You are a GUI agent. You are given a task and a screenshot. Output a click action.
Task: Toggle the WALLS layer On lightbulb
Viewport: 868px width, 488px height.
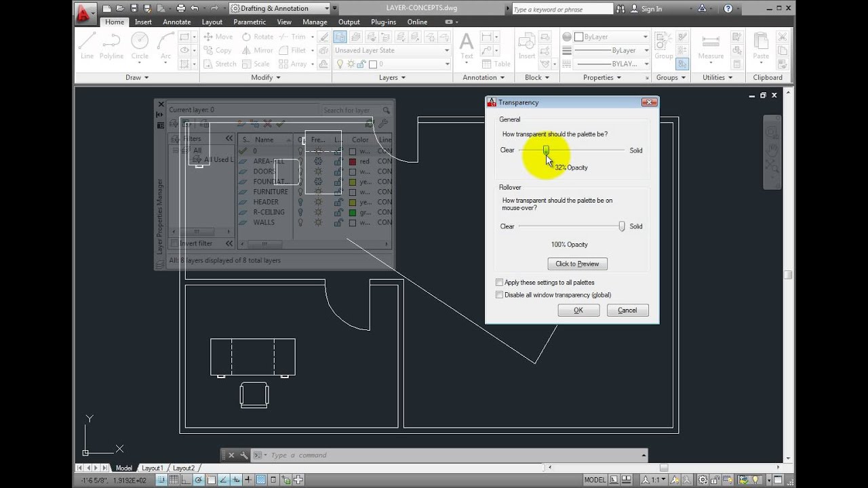(301, 222)
